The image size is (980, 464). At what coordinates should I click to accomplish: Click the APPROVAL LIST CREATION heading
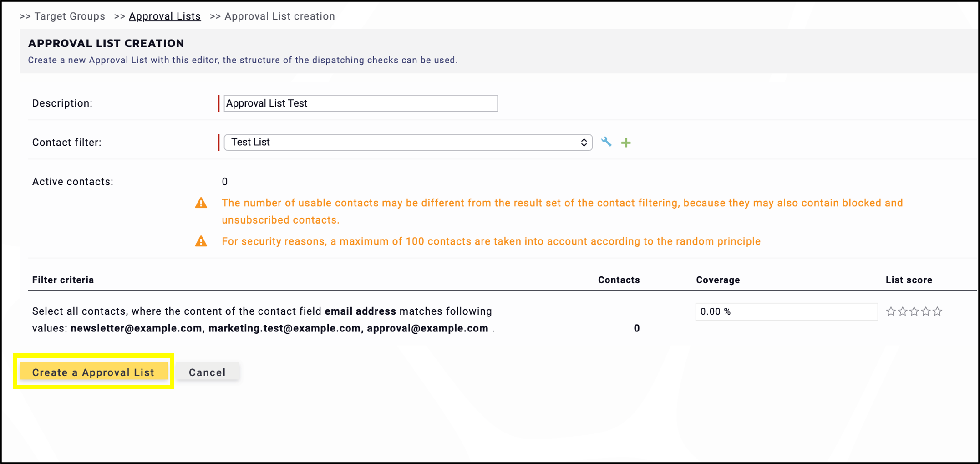pos(106,43)
